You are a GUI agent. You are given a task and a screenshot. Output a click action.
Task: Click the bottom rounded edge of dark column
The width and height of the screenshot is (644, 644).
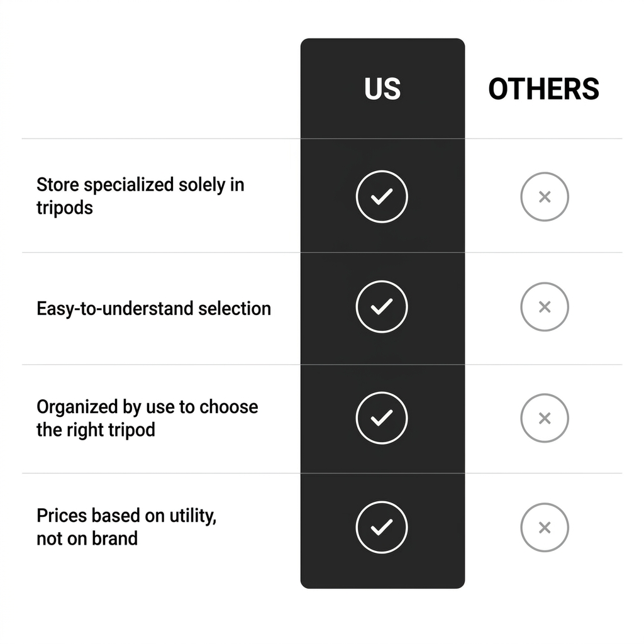(382, 586)
